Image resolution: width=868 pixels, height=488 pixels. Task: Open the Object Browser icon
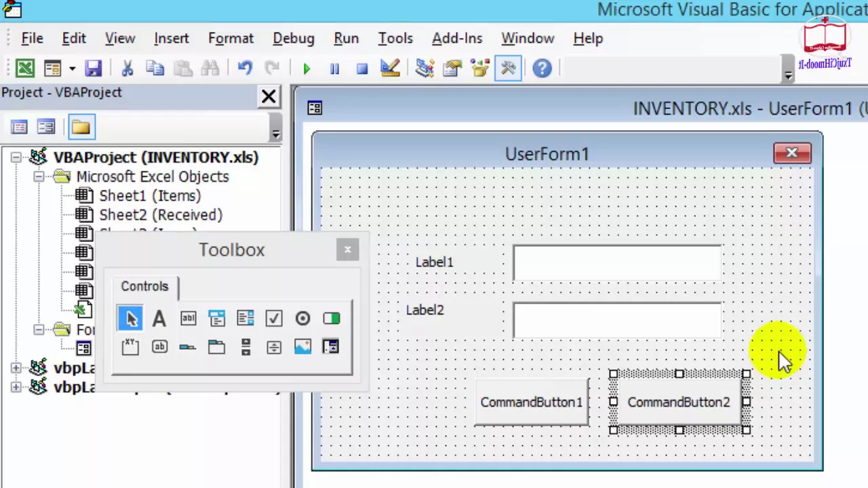(480, 68)
